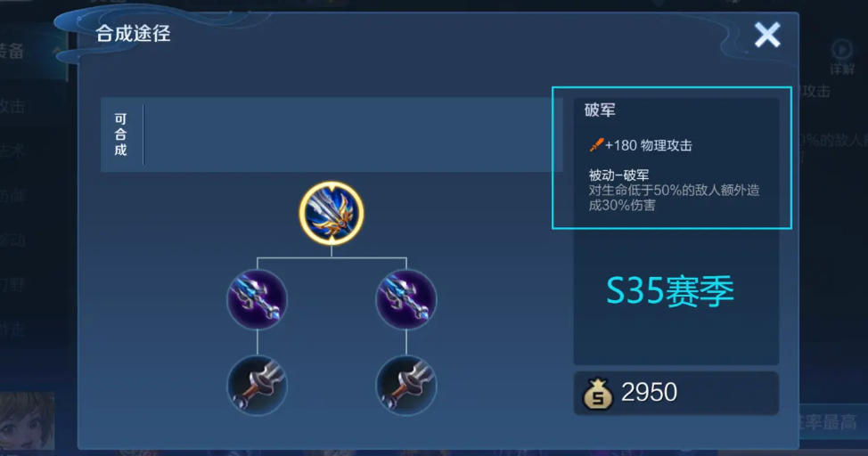Image resolution: width=868 pixels, height=456 pixels.
Task: Switch to the 防御 category tab
Action: tap(12, 195)
